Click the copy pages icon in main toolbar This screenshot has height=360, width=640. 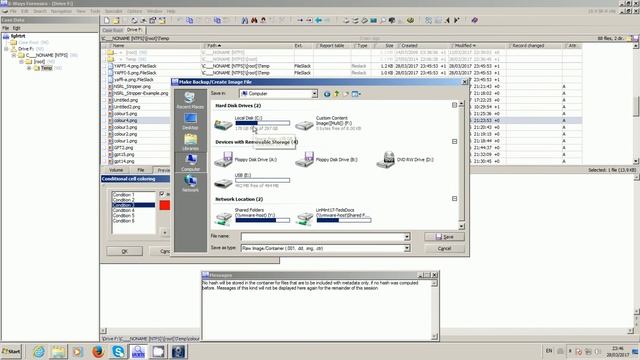point(189,20)
